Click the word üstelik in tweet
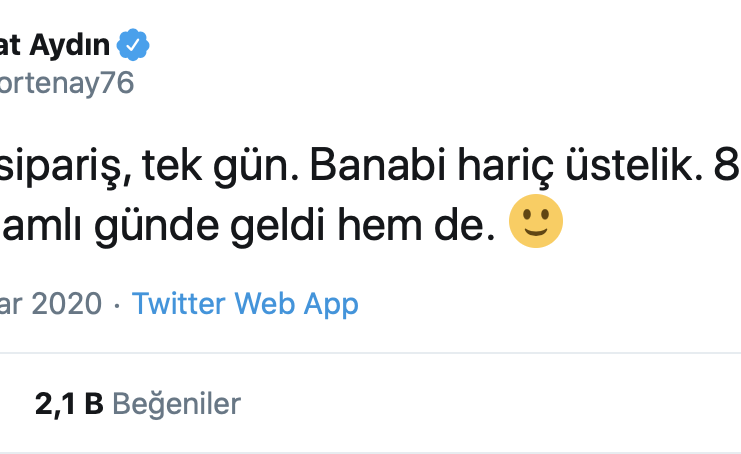Image resolution: width=741 pixels, height=454 pixels. tap(634, 165)
